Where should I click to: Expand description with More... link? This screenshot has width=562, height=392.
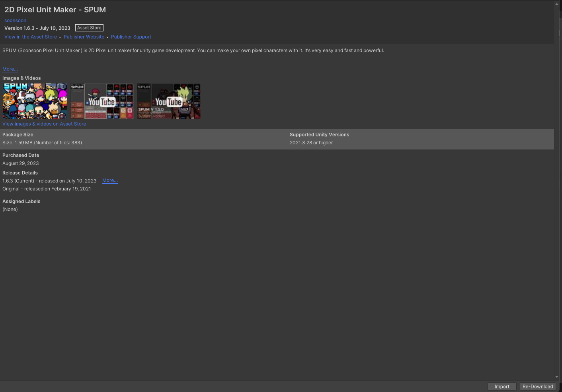click(x=10, y=69)
